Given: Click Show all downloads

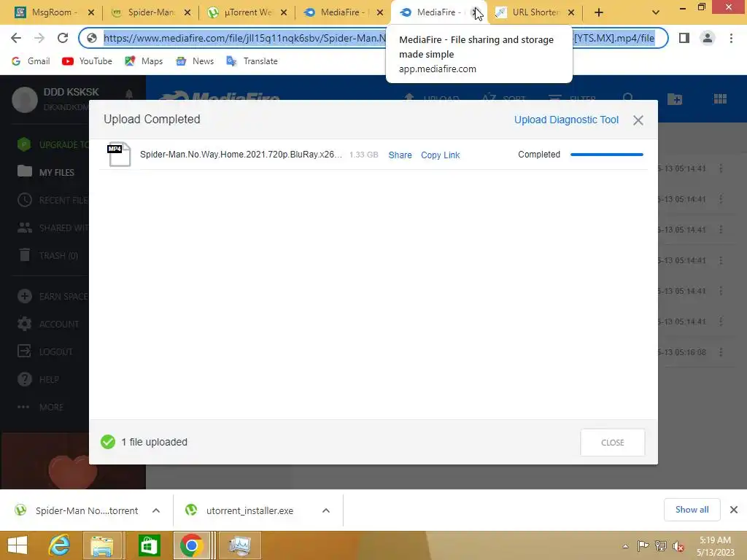Looking at the screenshot, I should [x=692, y=510].
